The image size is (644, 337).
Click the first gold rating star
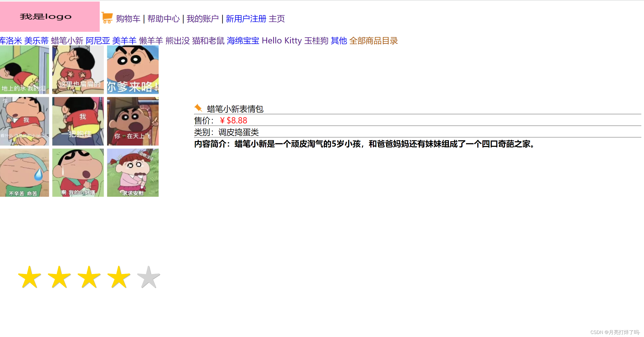coord(30,277)
